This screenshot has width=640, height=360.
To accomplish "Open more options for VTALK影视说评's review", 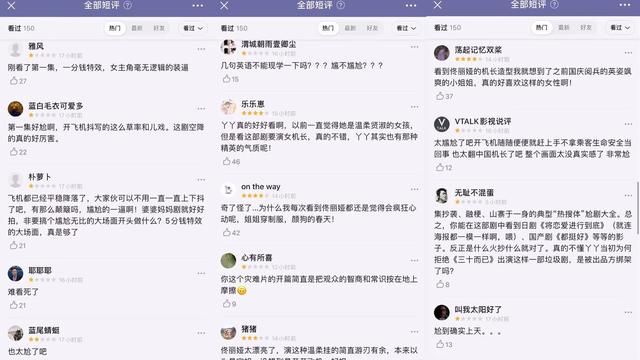I will (x=628, y=124).
